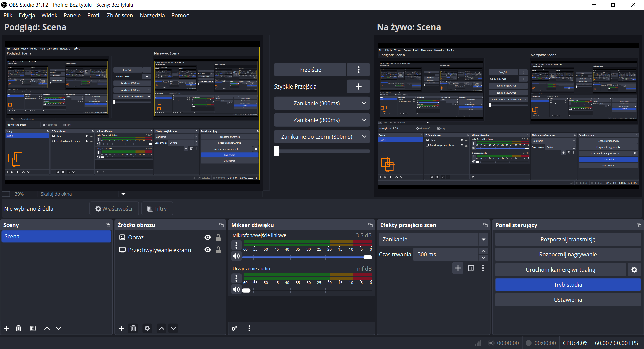Image resolution: width=644 pixels, height=349 pixels.
Task: Mute the Mikrofon/Wejście liniowe channel
Action: tap(236, 256)
